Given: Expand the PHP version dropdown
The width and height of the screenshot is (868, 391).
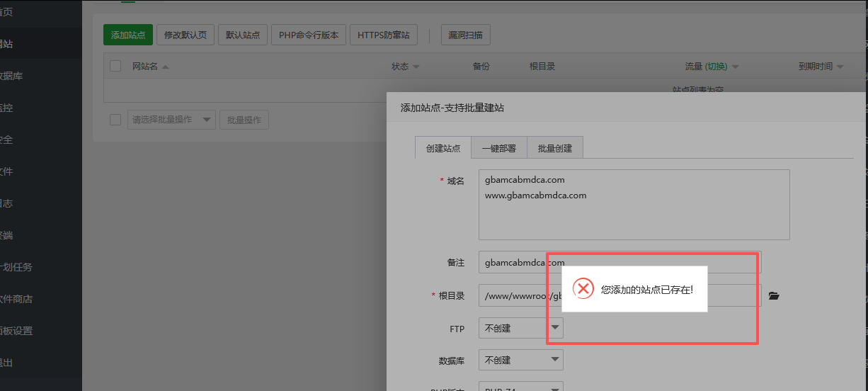Looking at the screenshot, I should click(521, 387).
